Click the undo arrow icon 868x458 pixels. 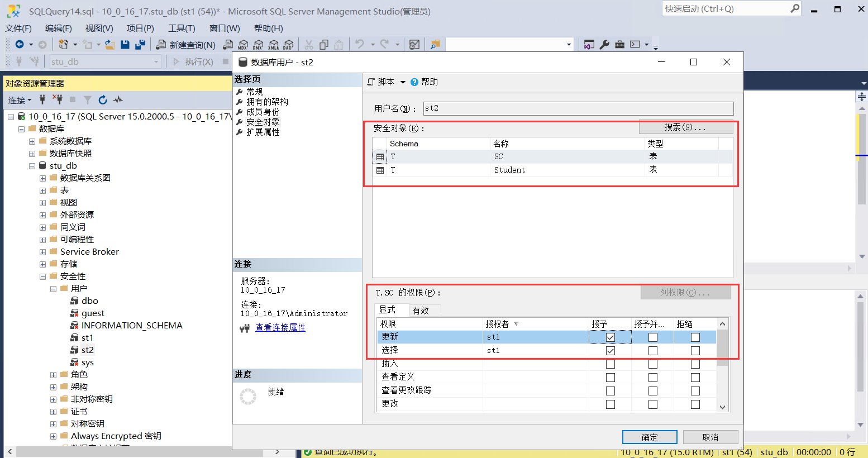coord(360,44)
